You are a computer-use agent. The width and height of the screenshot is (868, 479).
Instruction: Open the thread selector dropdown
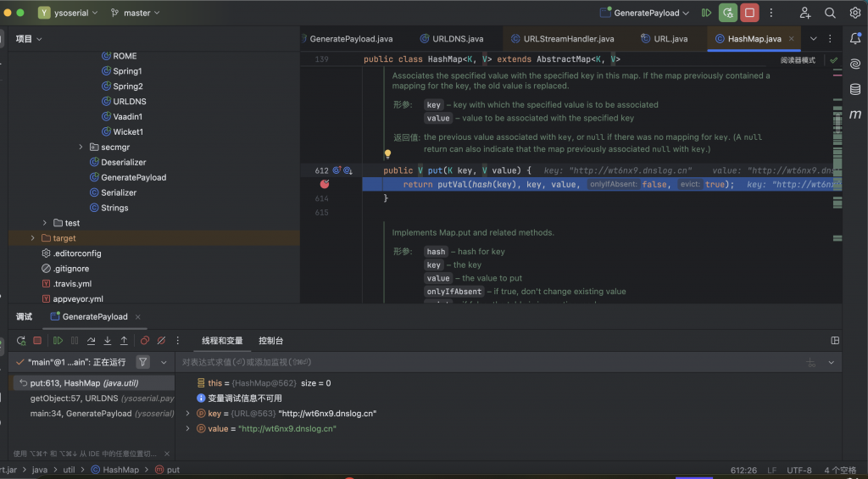(x=164, y=362)
